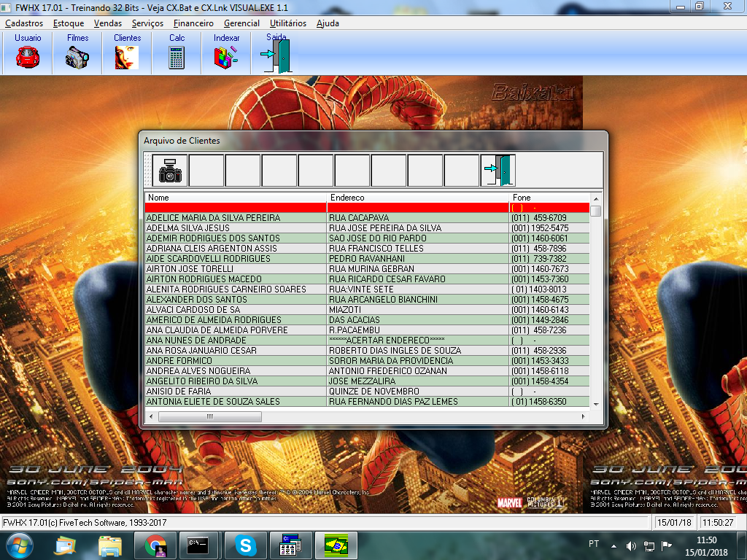Select row ANA NUNES DE ANDRADE

367,341
